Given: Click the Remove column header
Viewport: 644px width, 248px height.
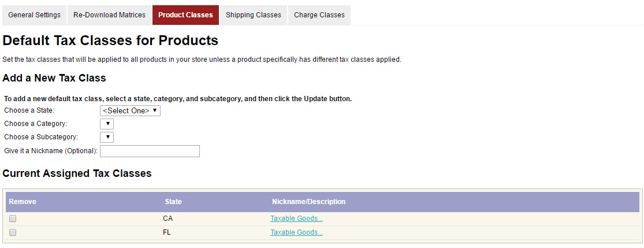Looking at the screenshot, I should tap(23, 202).
